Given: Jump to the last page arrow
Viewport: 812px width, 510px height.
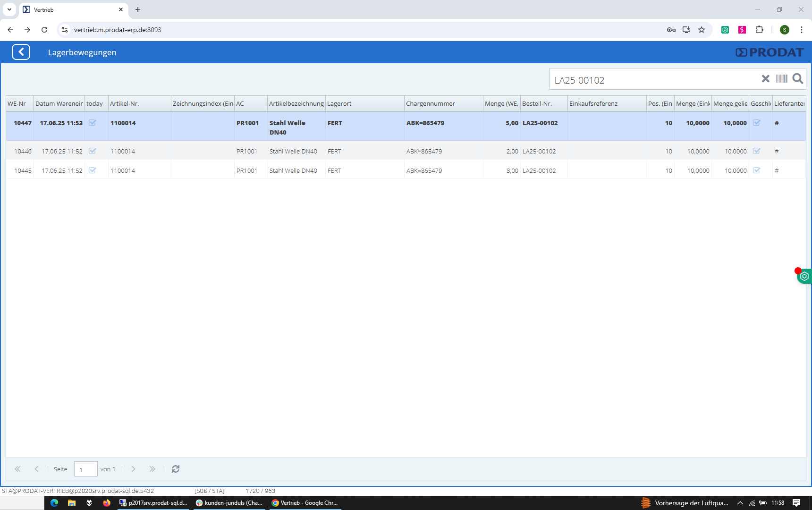Looking at the screenshot, I should point(152,469).
